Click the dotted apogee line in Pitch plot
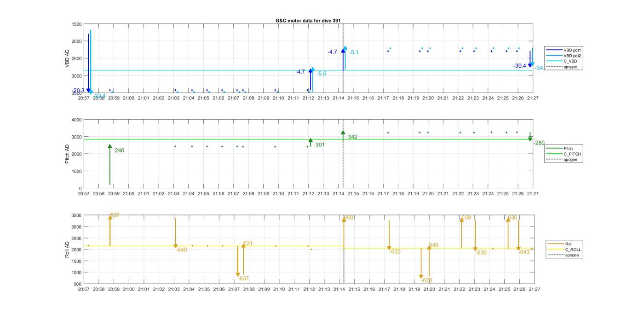The width and height of the screenshot is (644, 319). 343,154
